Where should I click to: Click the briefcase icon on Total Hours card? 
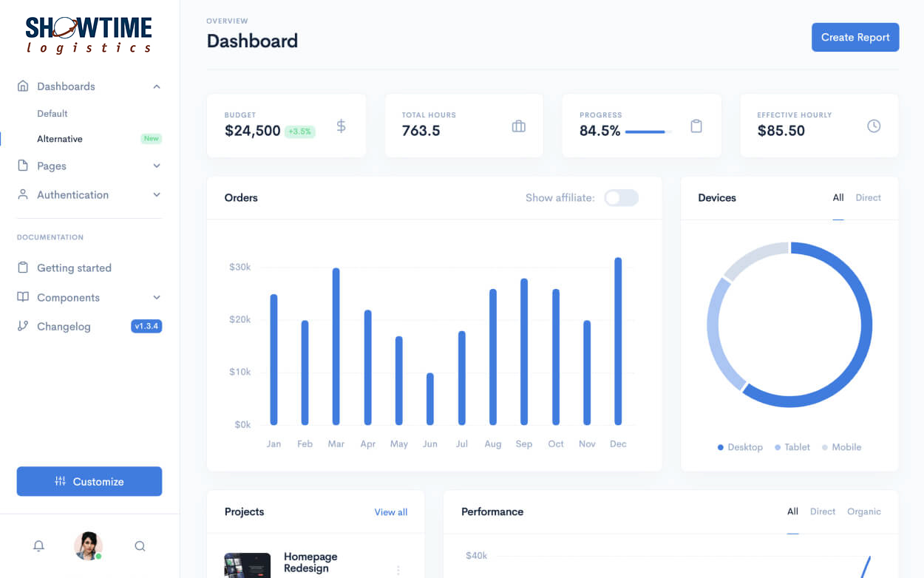(519, 126)
